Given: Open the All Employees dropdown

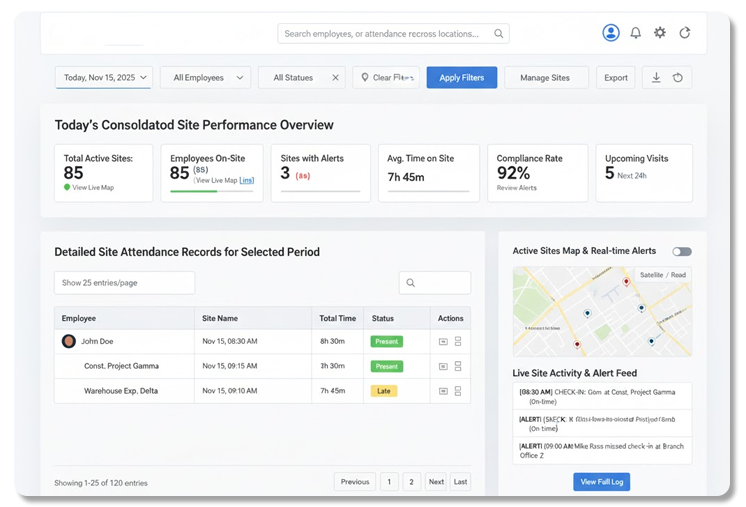Looking at the screenshot, I should coord(205,77).
